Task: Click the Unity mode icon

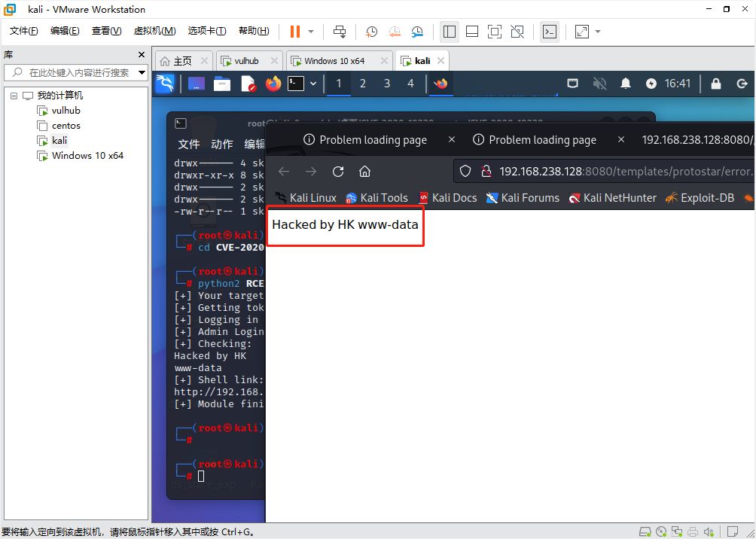Action: point(517,32)
